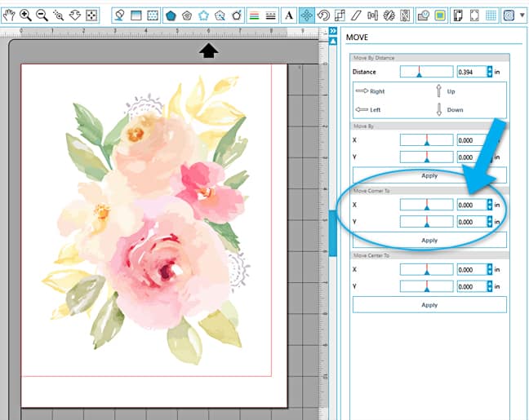Open the Modify shapes panel icon

point(424,15)
